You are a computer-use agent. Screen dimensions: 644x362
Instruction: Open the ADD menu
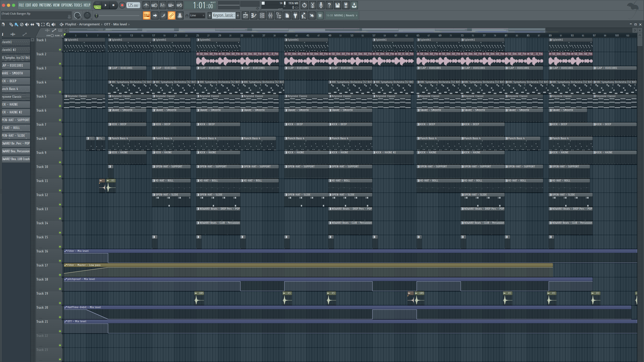[35, 5]
